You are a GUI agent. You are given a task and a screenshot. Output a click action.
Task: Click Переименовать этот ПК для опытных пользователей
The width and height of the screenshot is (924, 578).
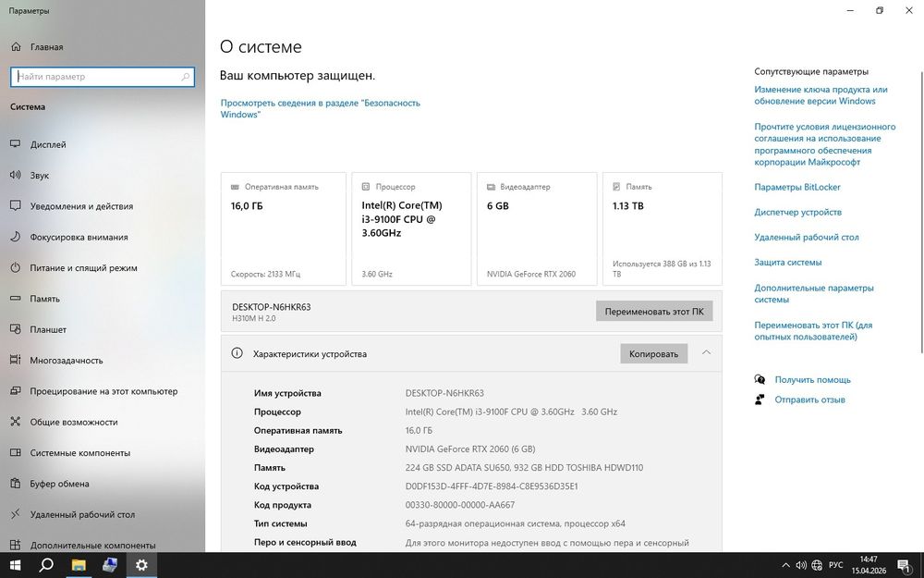tap(813, 331)
